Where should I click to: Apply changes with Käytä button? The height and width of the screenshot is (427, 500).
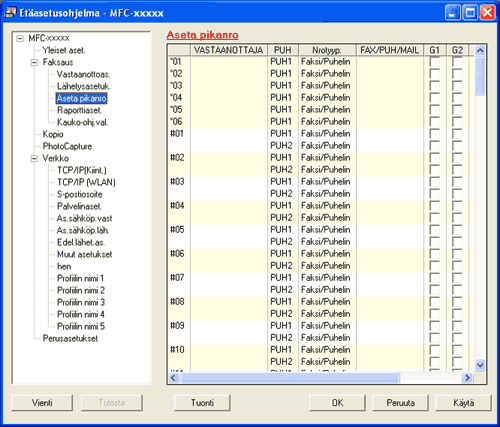464,403
